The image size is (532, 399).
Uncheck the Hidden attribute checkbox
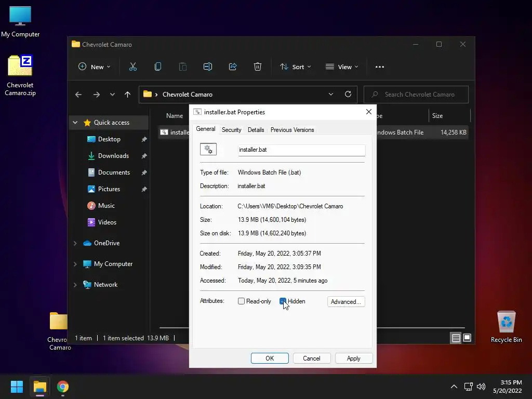283,301
